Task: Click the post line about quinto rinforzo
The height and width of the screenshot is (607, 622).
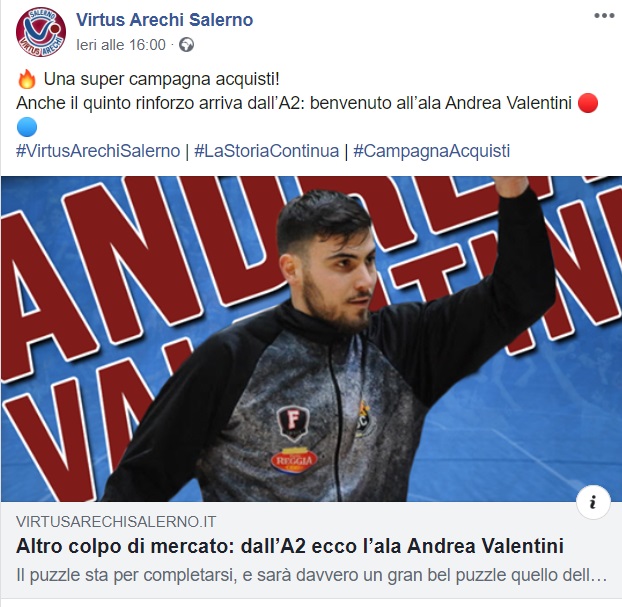Action: point(294,103)
